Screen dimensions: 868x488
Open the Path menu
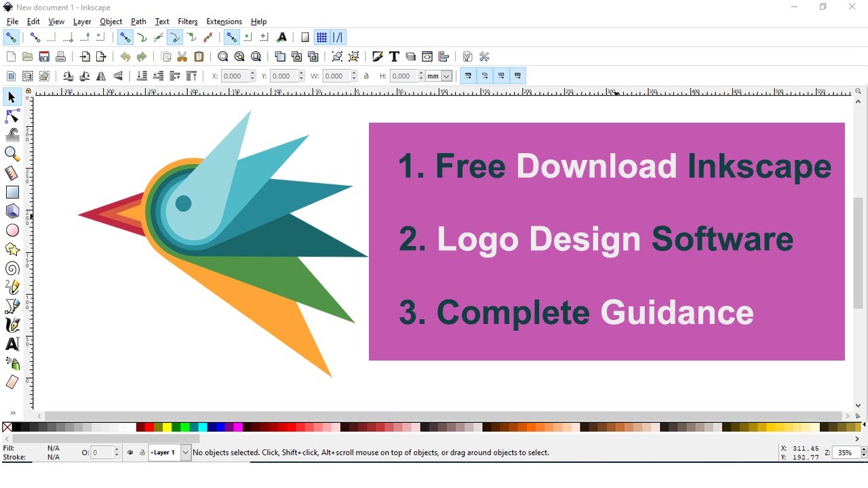138,22
